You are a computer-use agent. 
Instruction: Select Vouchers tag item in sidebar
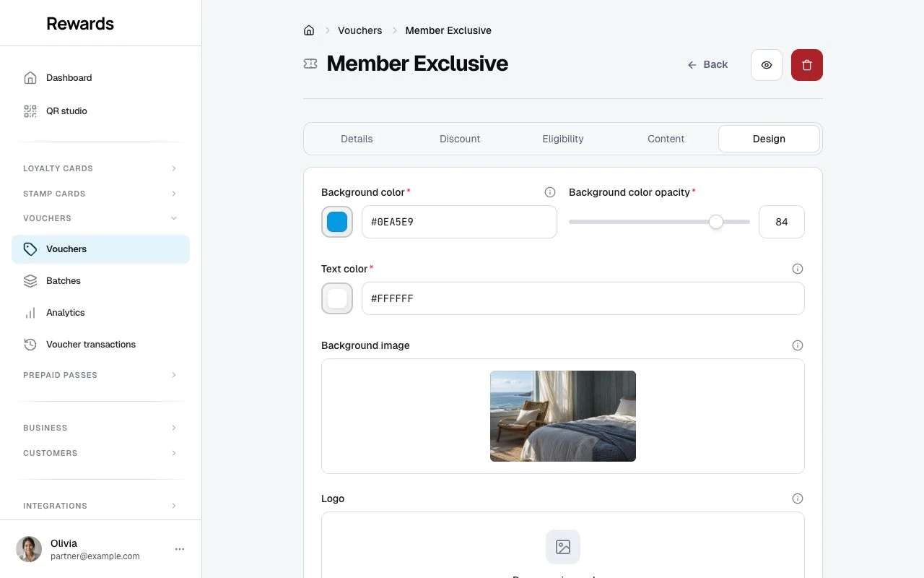click(101, 249)
